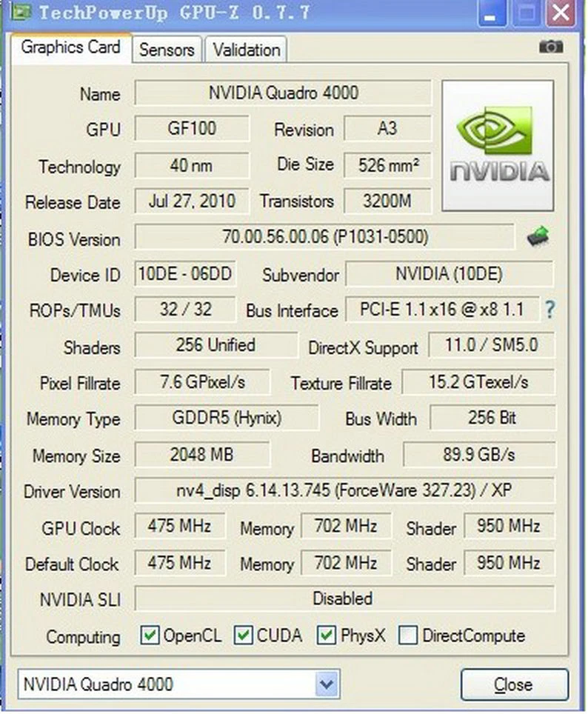The width and height of the screenshot is (588, 714).
Task: Click the GPU field GF100
Action: [x=192, y=128]
